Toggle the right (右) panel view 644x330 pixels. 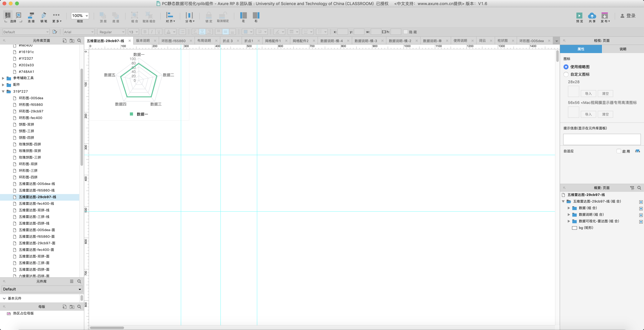click(256, 15)
